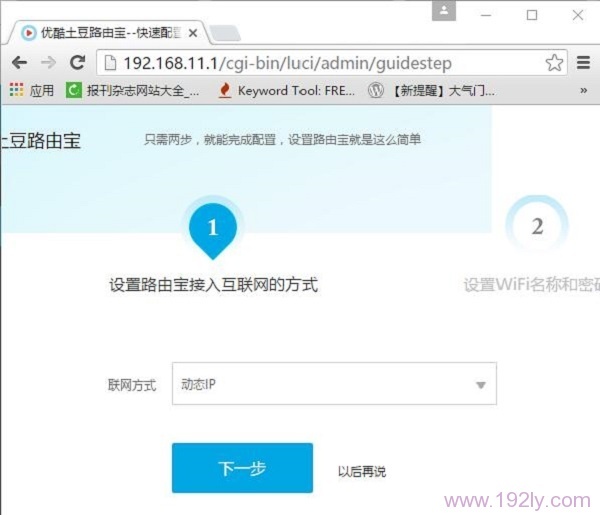Bookmark this page with the star icon
Screen dimensions: 600x515
point(554,63)
